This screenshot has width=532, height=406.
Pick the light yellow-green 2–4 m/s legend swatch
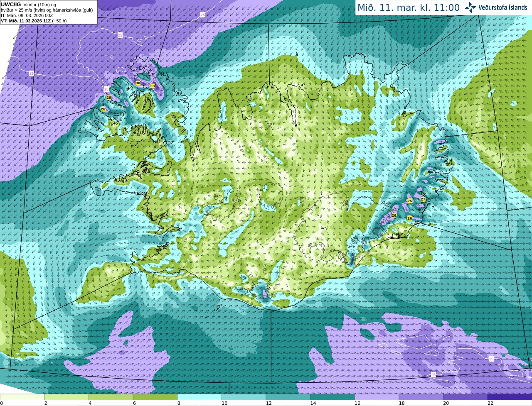tap(66, 397)
